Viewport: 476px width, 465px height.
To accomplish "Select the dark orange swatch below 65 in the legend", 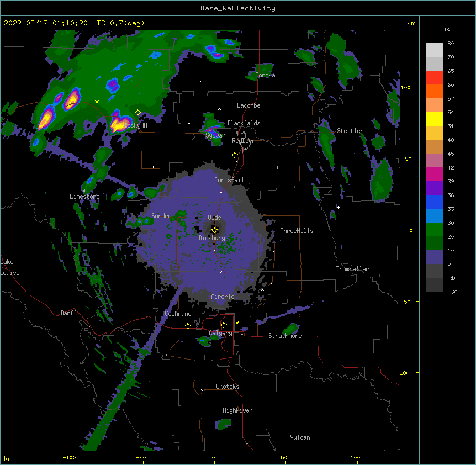I will [434, 91].
